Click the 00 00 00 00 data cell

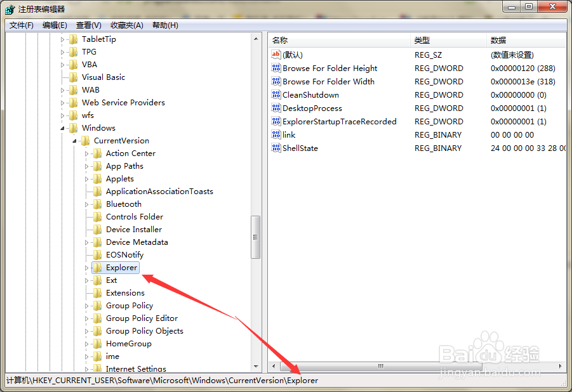click(512, 134)
